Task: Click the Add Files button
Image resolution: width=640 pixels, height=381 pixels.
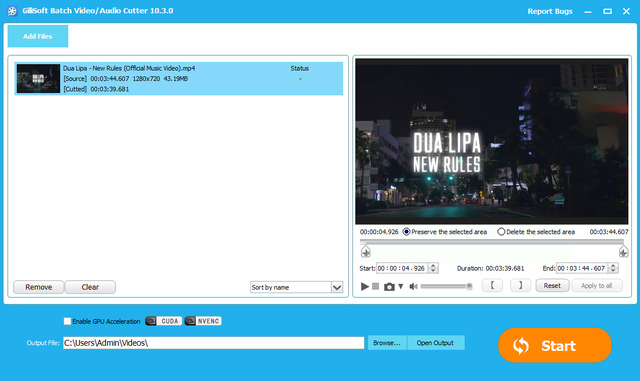Action: [38, 36]
